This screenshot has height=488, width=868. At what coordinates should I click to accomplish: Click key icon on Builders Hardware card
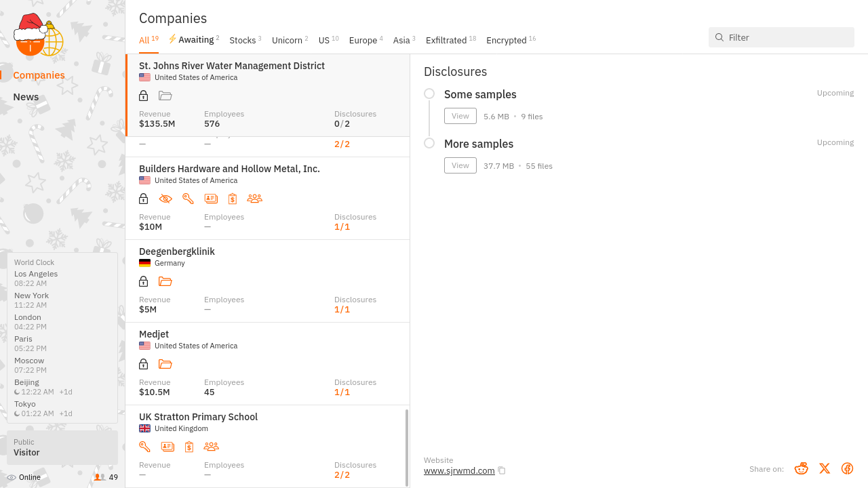(x=188, y=199)
